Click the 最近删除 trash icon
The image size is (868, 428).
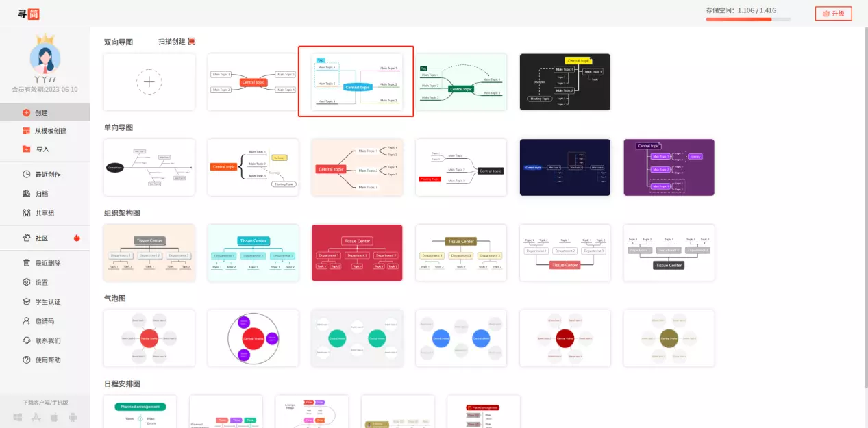(27, 263)
